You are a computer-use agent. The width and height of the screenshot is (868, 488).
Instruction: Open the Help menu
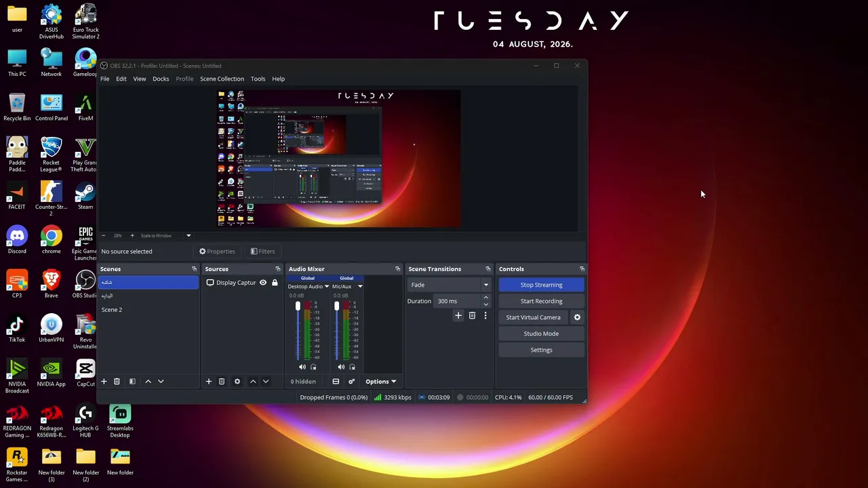(x=278, y=79)
